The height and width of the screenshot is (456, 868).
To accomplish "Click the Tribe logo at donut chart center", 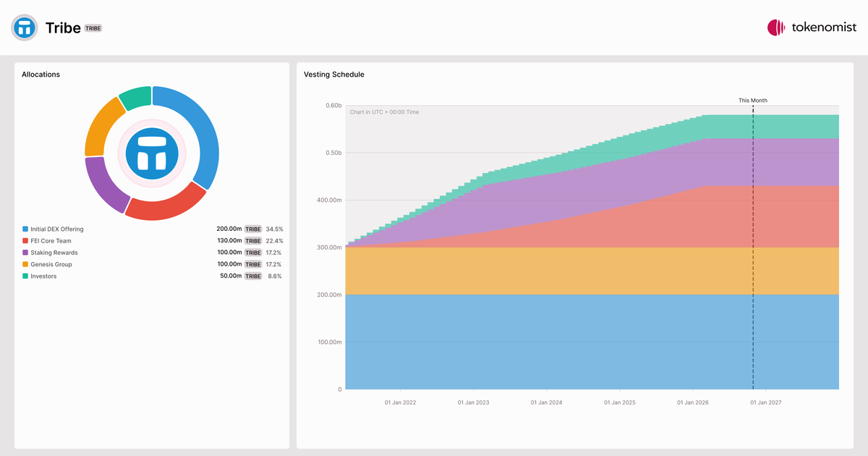I will coord(152,153).
